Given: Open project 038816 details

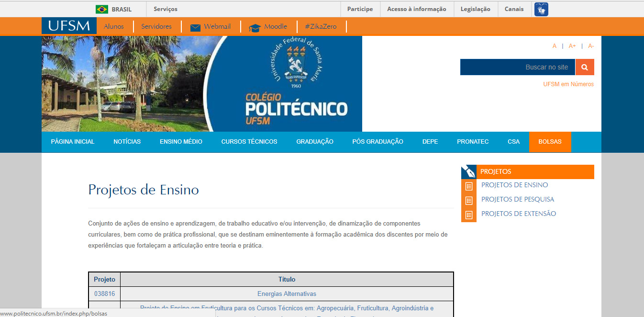Looking at the screenshot, I should (x=104, y=294).
